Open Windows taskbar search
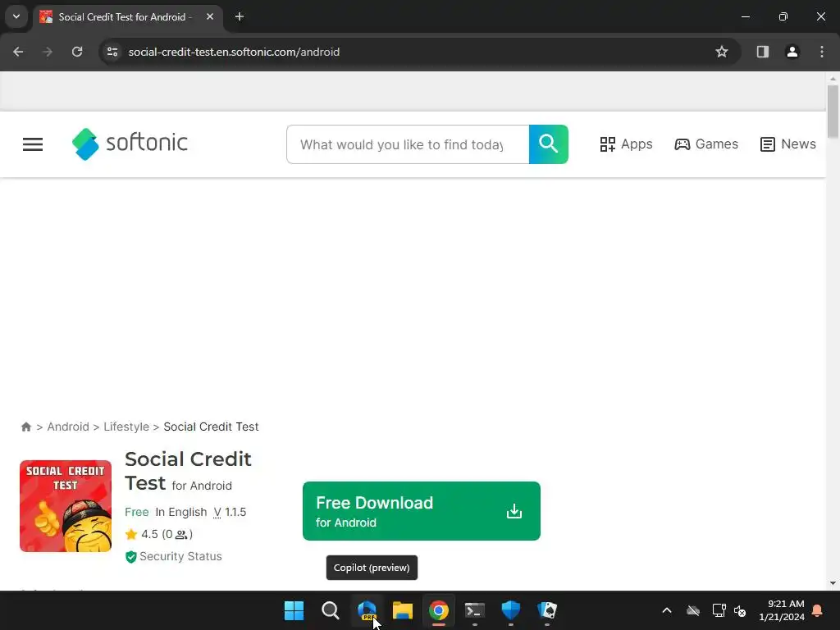This screenshot has width=840, height=630. pos(331,610)
